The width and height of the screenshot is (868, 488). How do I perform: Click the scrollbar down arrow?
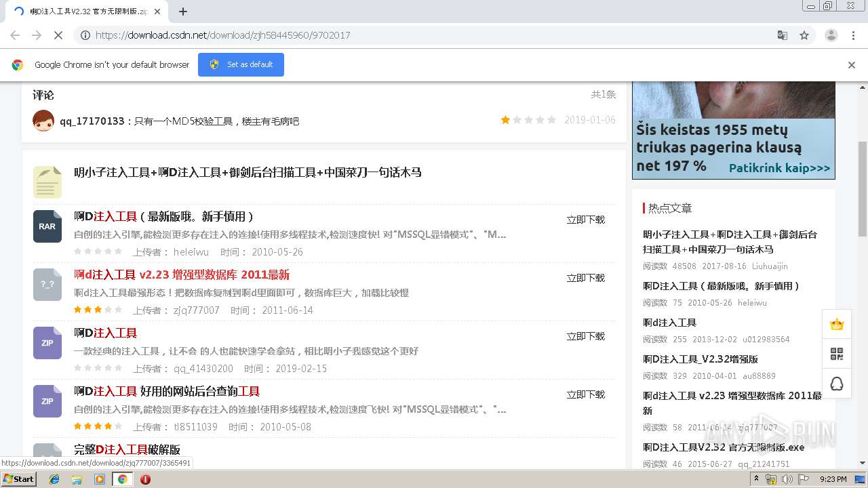pyautogui.click(x=863, y=464)
